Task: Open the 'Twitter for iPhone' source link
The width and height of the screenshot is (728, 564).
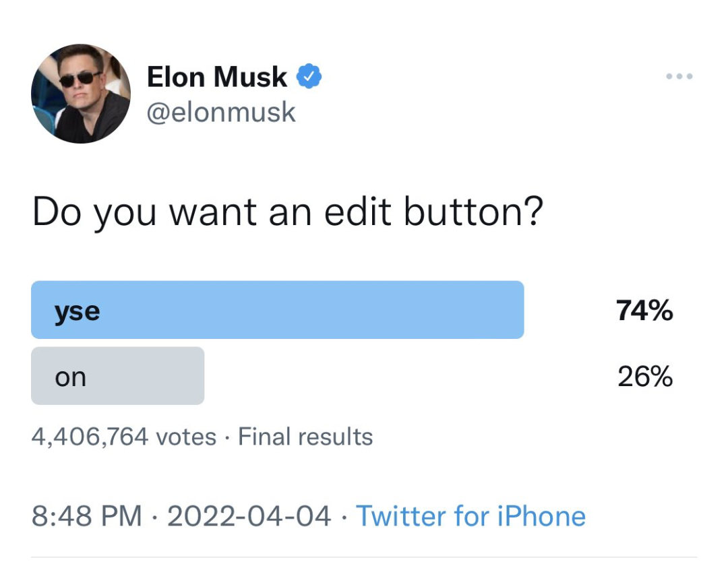Action: (x=471, y=517)
